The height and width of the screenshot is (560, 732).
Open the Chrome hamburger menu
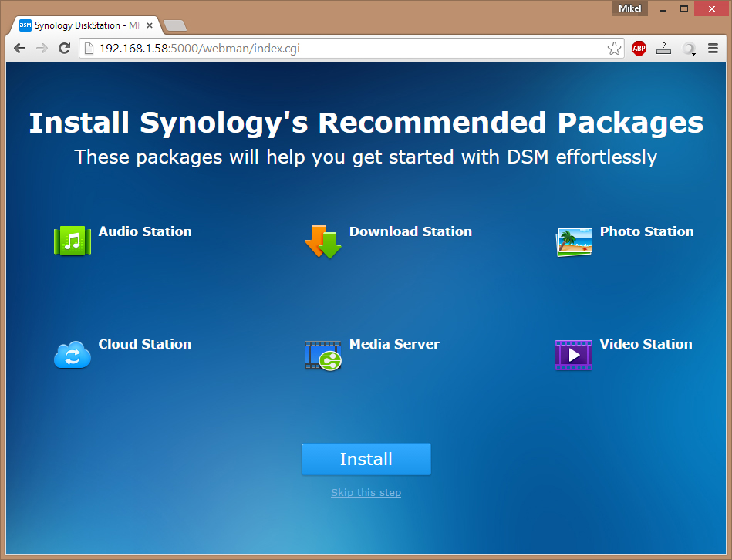713,48
